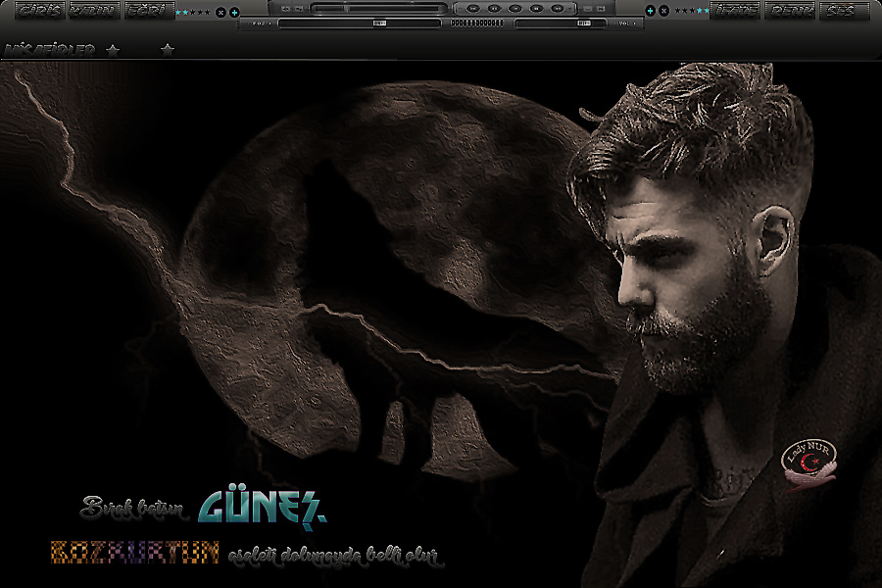Click the cyan plus icon beside EĞRİ
882x588 pixels.
coord(234,12)
